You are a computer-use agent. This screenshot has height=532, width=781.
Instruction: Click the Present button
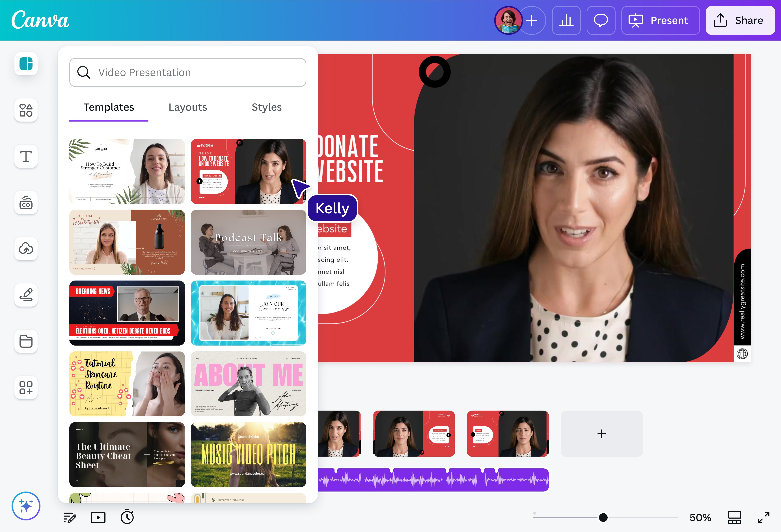pos(660,20)
